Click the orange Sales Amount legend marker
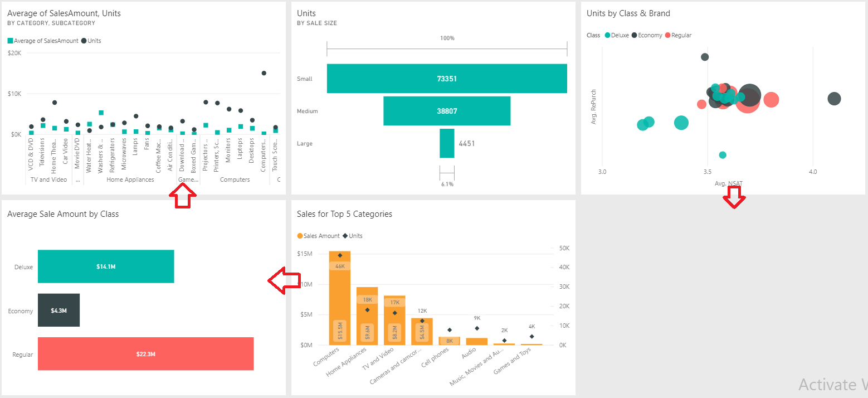This screenshot has width=868, height=398. pos(300,235)
